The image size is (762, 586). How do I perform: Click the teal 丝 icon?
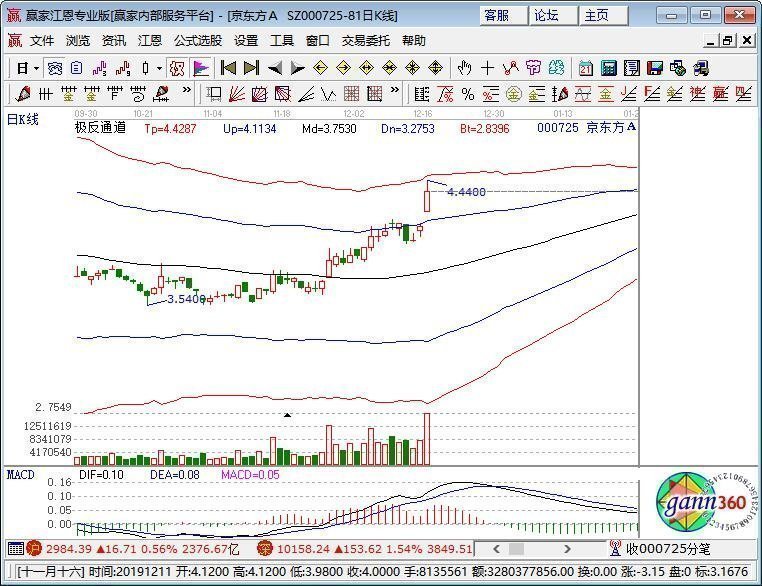click(x=556, y=68)
